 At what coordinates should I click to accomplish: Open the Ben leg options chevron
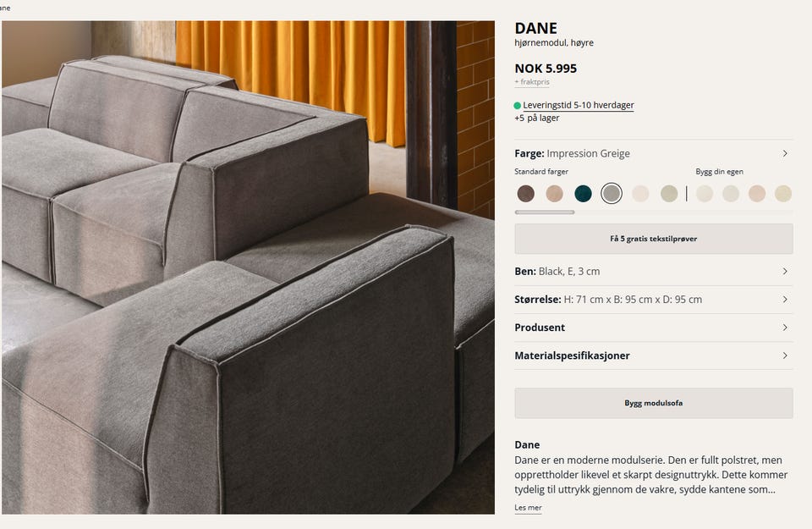pos(785,272)
